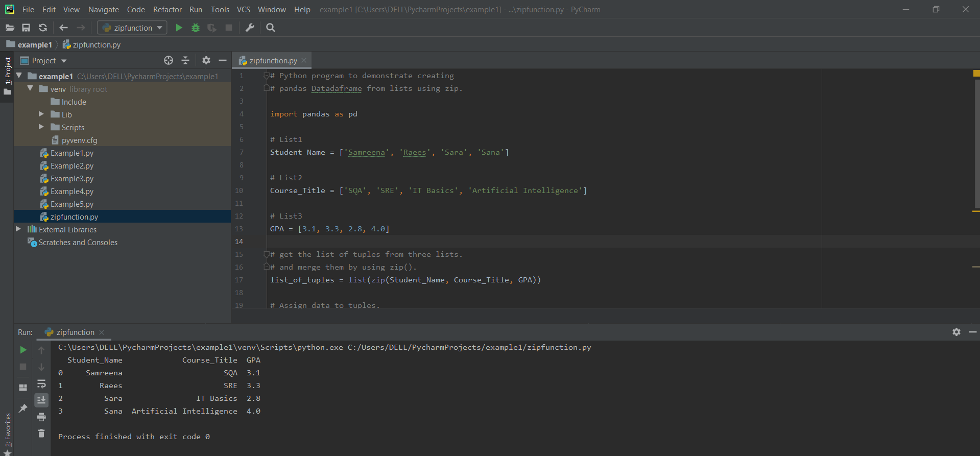Expand the Lib folder in project tree
Image resolution: width=980 pixels, height=456 pixels.
(41, 114)
